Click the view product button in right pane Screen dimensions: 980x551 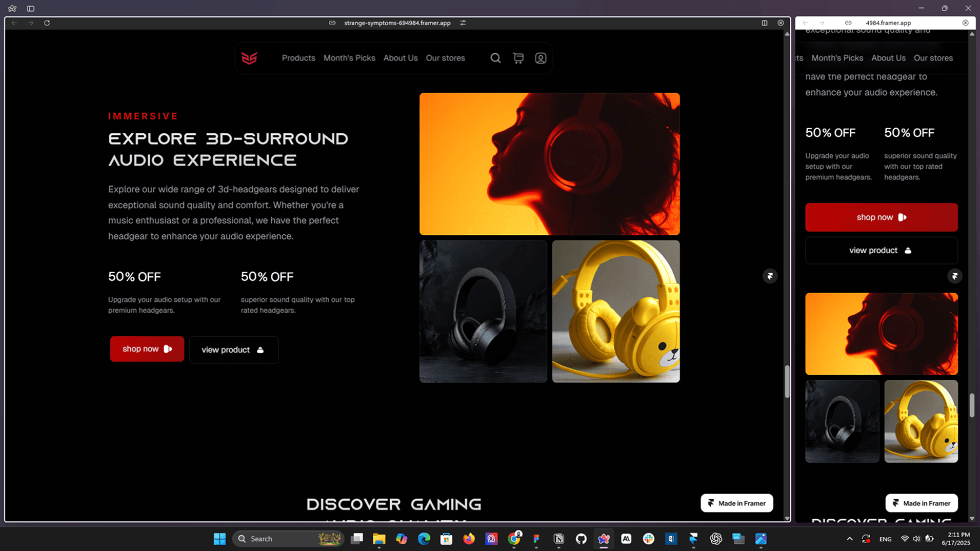coord(881,251)
